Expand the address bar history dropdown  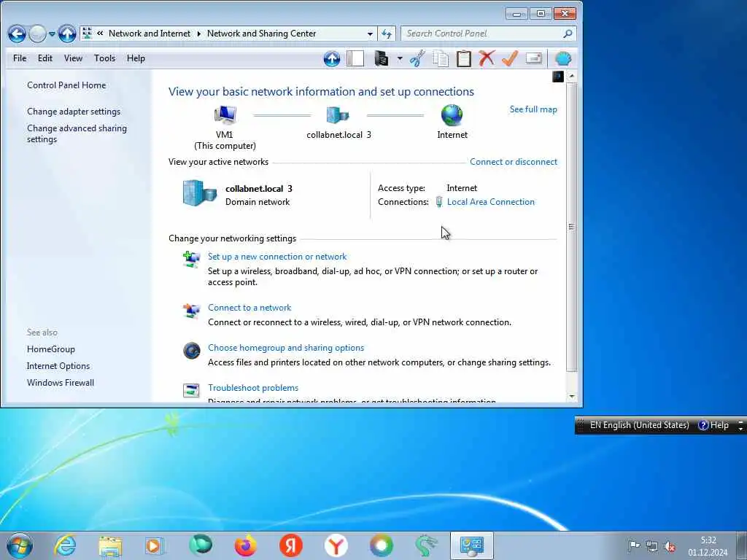pos(370,34)
